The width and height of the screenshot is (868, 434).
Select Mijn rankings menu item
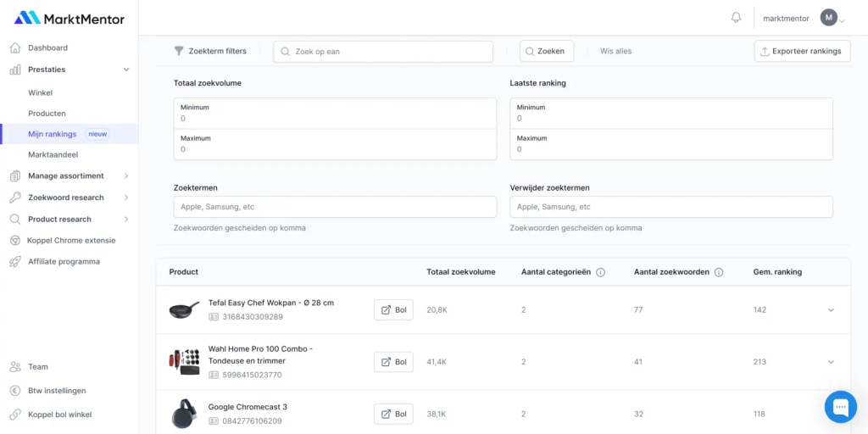pos(70,134)
